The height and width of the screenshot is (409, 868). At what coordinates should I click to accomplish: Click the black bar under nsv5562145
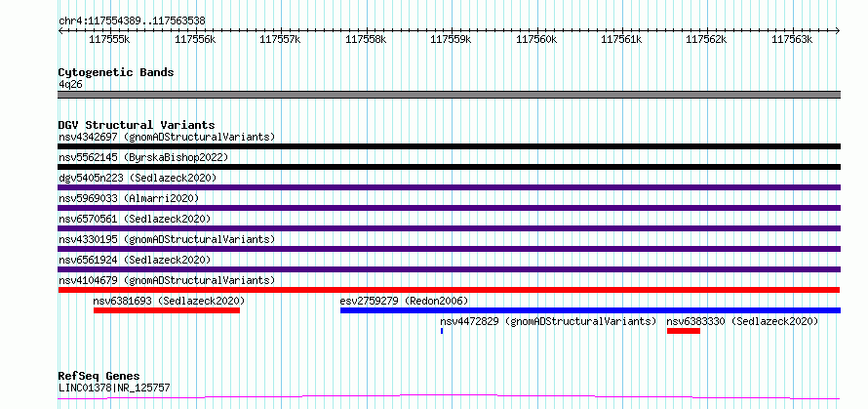pos(450,167)
